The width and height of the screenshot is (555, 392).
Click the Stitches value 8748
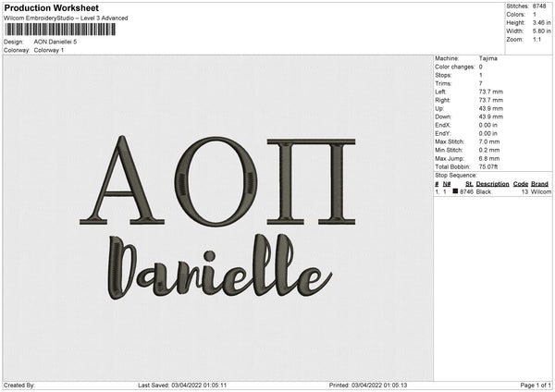pyautogui.click(x=539, y=6)
